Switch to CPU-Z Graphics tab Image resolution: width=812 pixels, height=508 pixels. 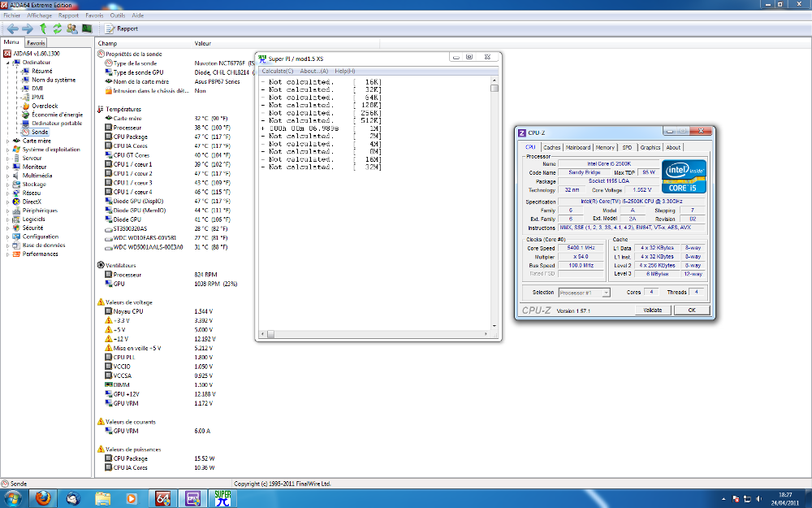[x=650, y=148]
